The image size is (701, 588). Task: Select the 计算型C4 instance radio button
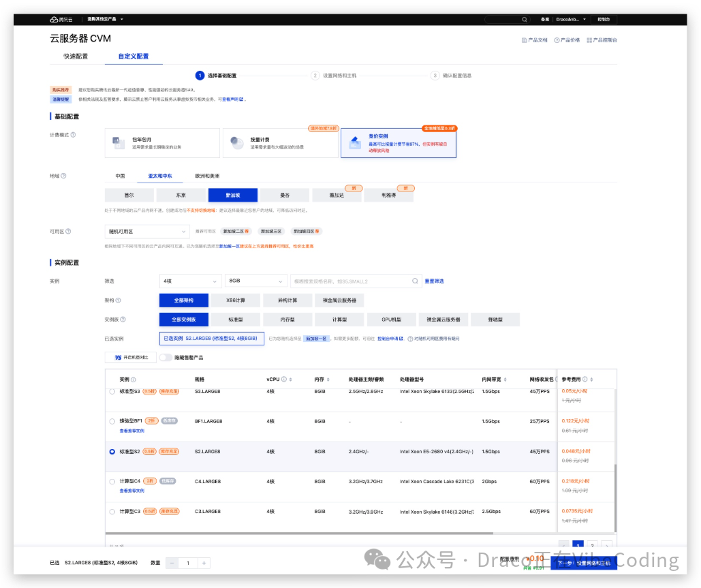112,482
